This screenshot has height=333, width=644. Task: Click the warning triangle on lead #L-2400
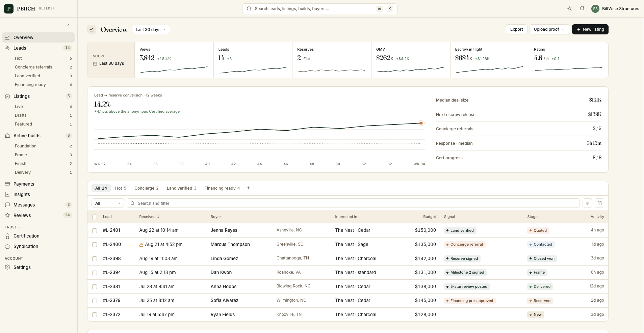point(141,245)
